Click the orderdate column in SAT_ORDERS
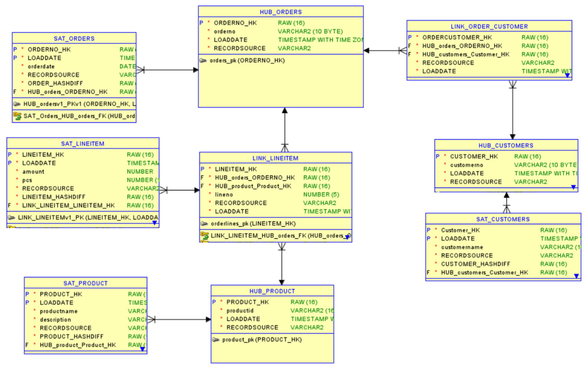 coord(41,67)
